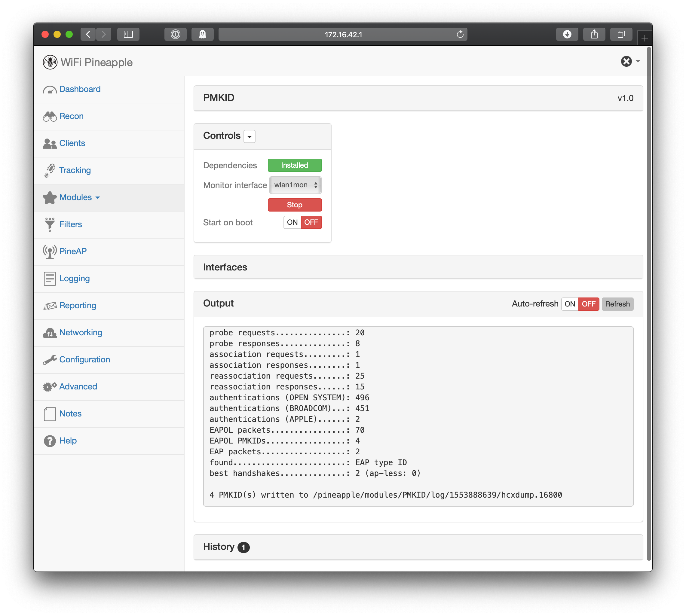The height and width of the screenshot is (616, 686).
Task: Collapse the Controls panel dropdown arrow
Action: 249,136
